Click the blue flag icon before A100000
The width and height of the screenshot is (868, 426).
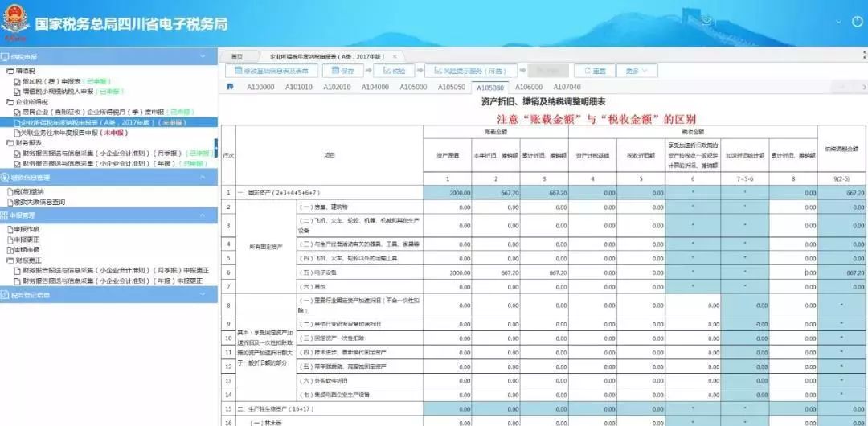[231, 87]
